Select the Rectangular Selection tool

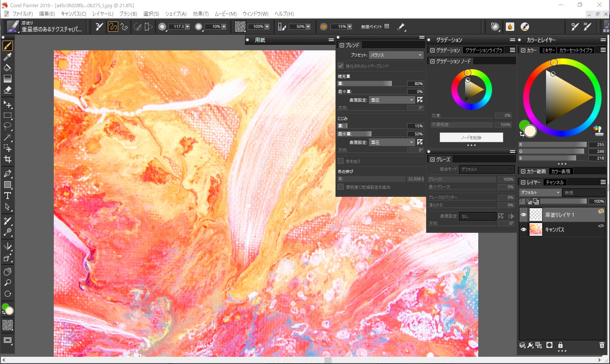[x=8, y=115]
